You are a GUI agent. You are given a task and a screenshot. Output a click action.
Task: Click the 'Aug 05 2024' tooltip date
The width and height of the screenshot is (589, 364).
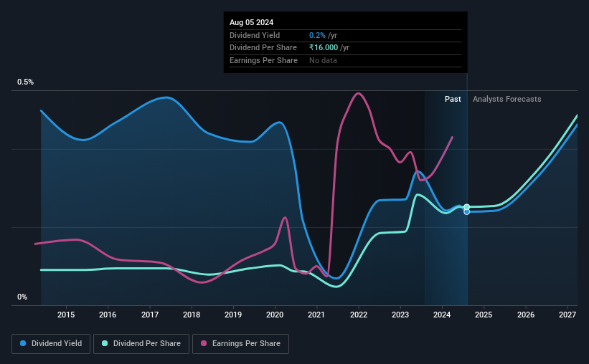tap(251, 22)
